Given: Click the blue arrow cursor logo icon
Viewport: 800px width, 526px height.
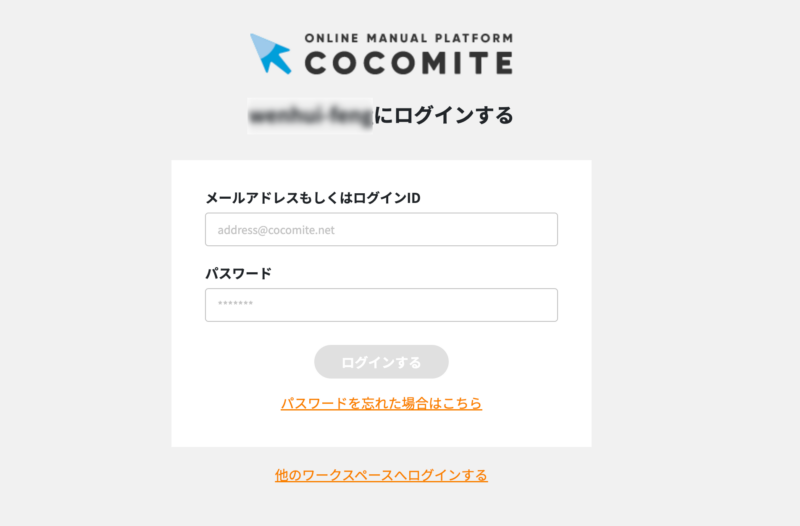Looking at the screenshot, I should pyautogui.click(x=270, y=54).
